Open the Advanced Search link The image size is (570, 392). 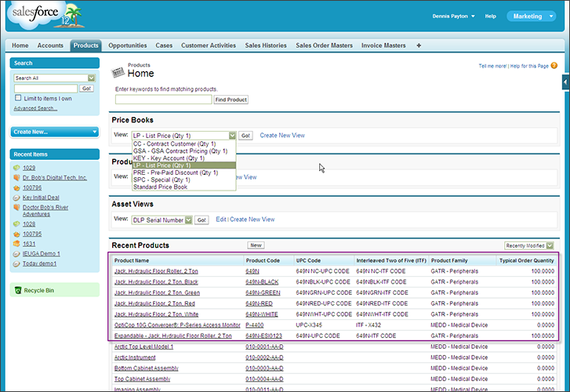pyautogui.click(x=35, y=108)
